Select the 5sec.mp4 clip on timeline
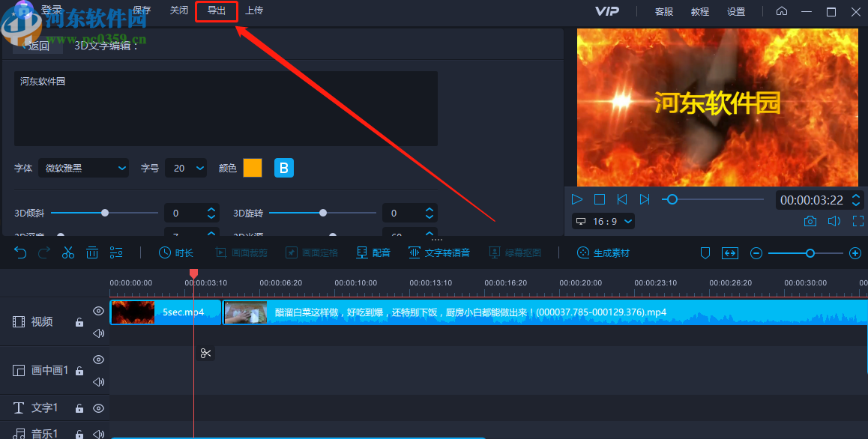The image size is (868, 439). 166,312
